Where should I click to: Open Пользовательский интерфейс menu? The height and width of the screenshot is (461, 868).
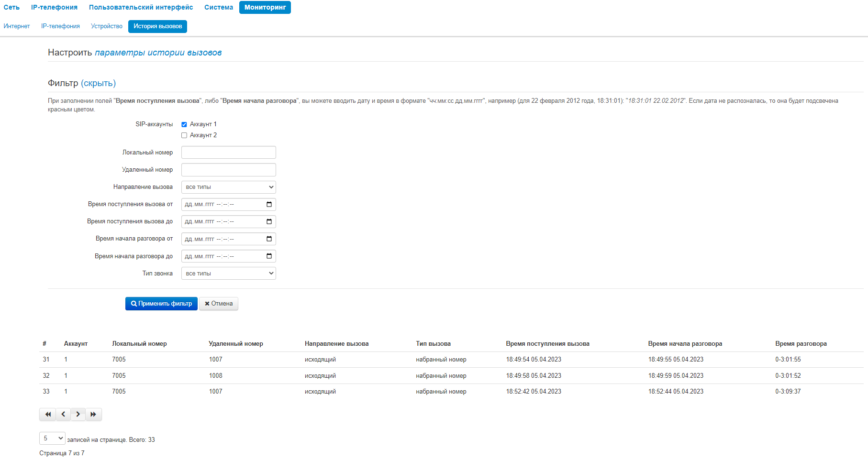pyautogui.click(x=141, y=7)
